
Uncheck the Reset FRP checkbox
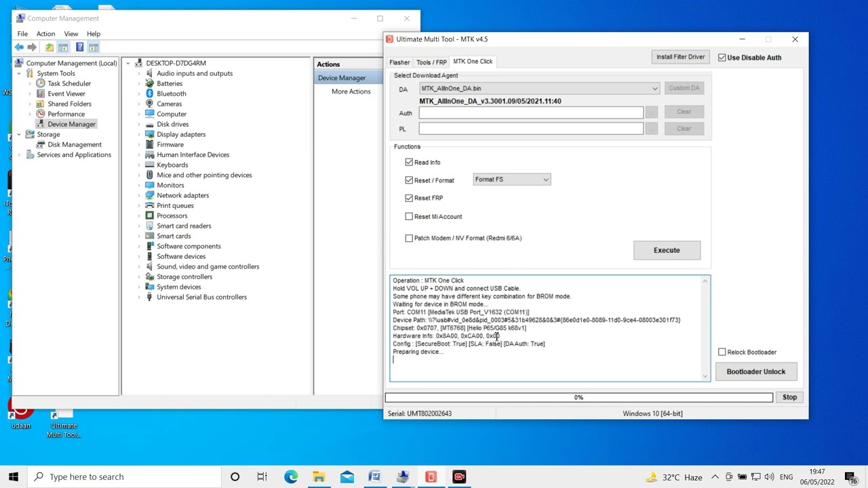coord(409,198)
